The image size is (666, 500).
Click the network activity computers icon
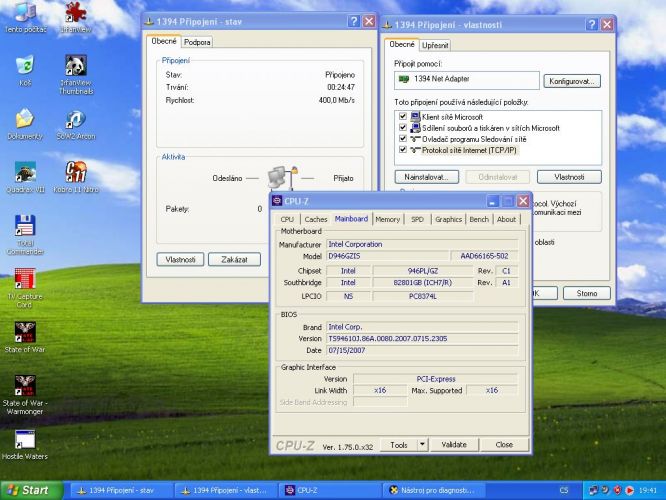point(282,177)
